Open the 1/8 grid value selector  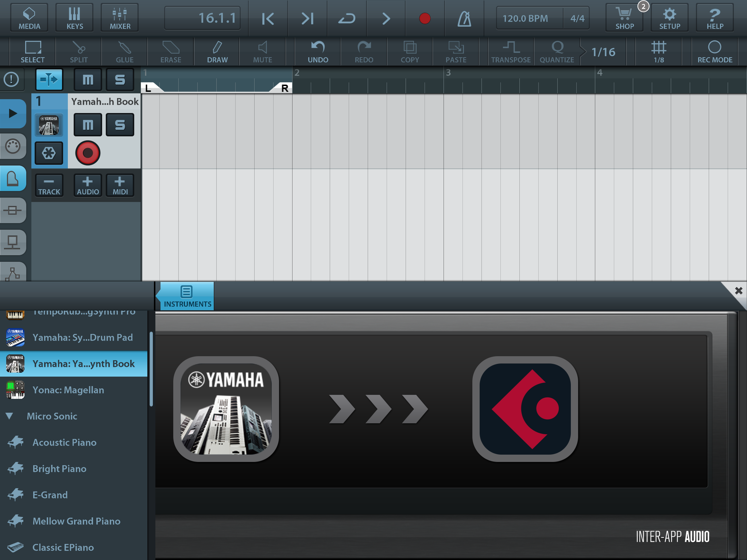[659, 52]
